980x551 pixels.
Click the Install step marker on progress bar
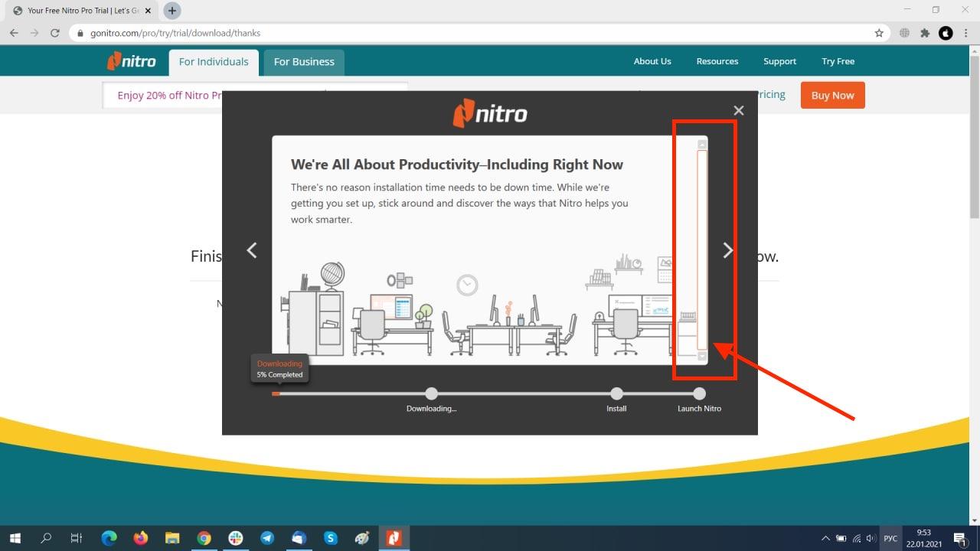pos(616,393)
